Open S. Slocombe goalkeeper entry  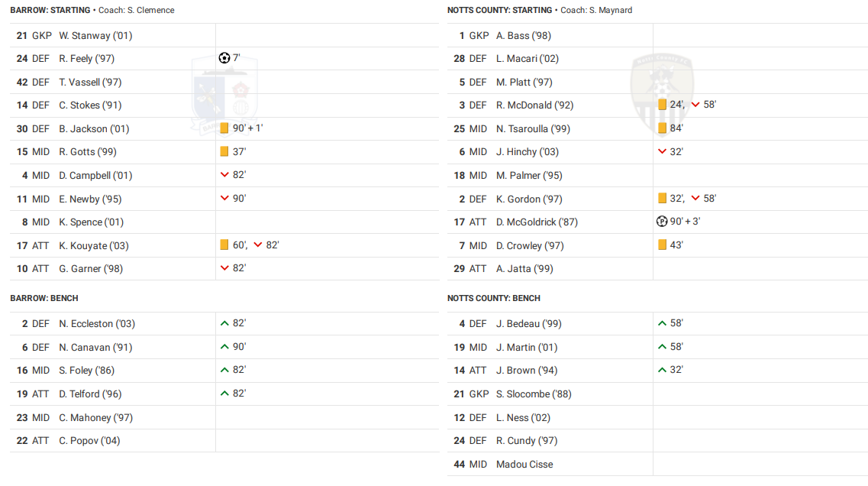coord(534,394)
